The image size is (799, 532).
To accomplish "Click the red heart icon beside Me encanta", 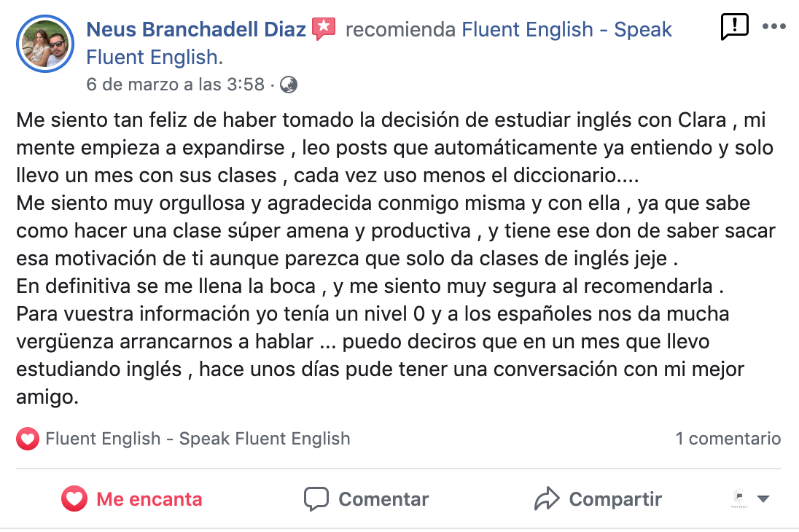I will click(74, 499).
